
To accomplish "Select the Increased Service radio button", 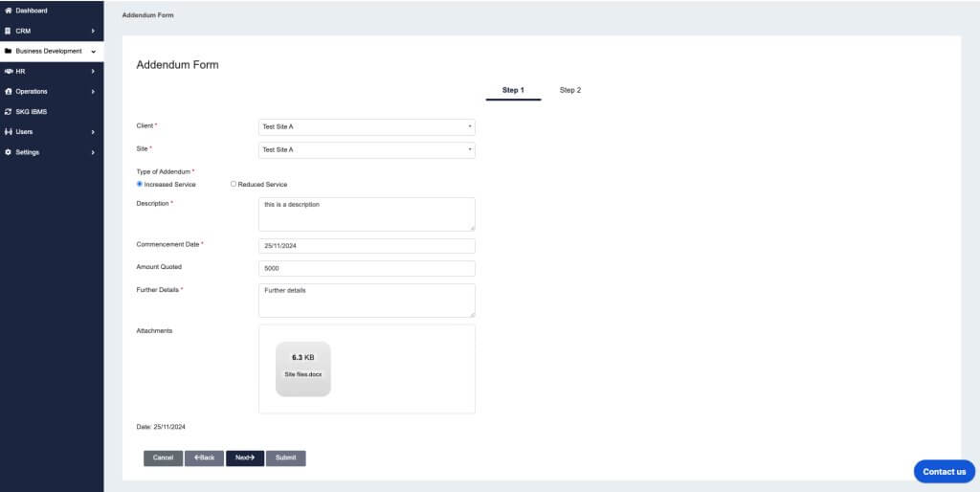I will [140, 184].
